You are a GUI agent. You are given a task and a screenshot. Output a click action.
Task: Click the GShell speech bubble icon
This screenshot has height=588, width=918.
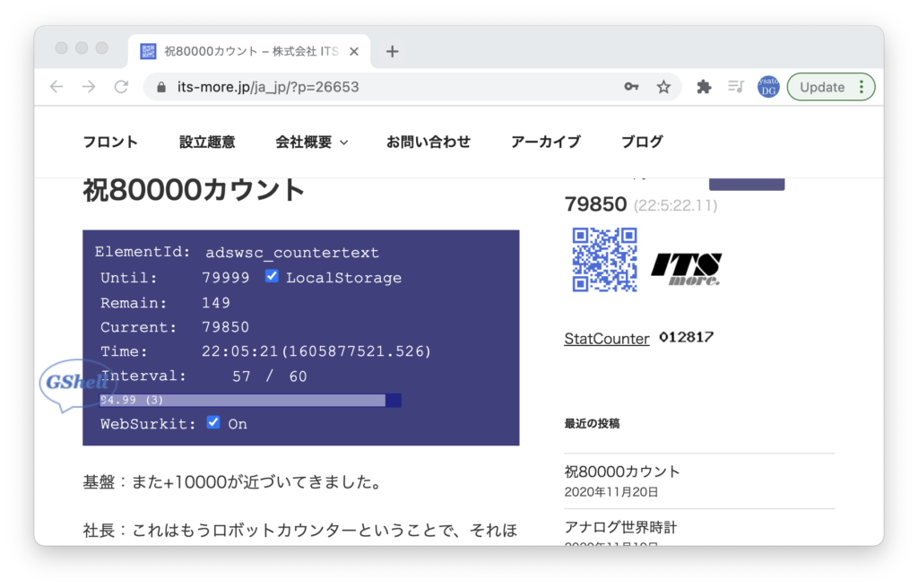coord(76,385)
